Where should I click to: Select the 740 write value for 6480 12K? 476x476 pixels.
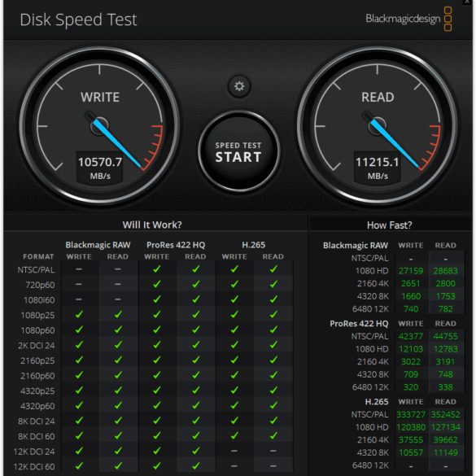(x=411, y=309)
